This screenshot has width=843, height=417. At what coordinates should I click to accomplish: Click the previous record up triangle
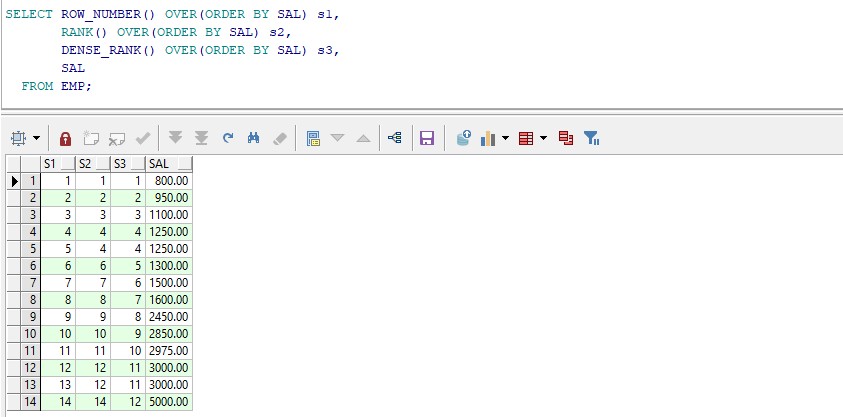(x=363, y=139)
